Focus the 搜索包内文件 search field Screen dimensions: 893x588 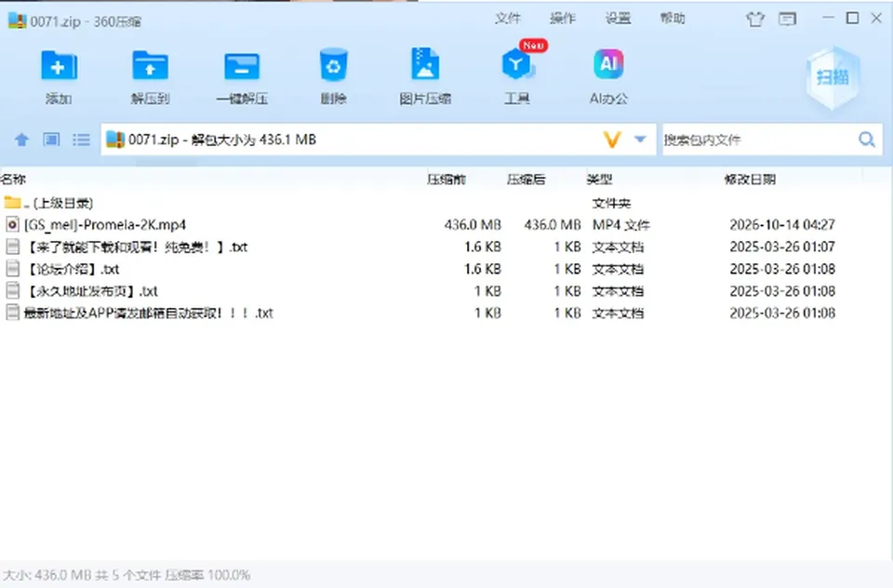[759, 140]
